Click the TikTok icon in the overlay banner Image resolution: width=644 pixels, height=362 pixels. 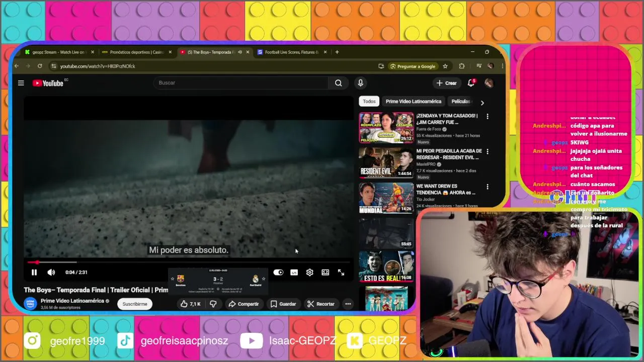tap(125, 341)
